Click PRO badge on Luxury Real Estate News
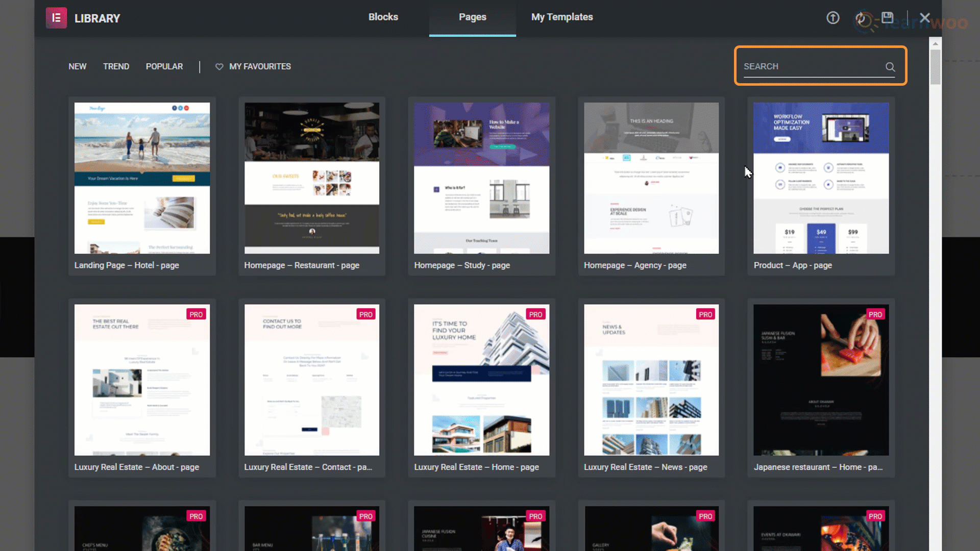Screen dimensions: 980x551 tap(705, 314)
